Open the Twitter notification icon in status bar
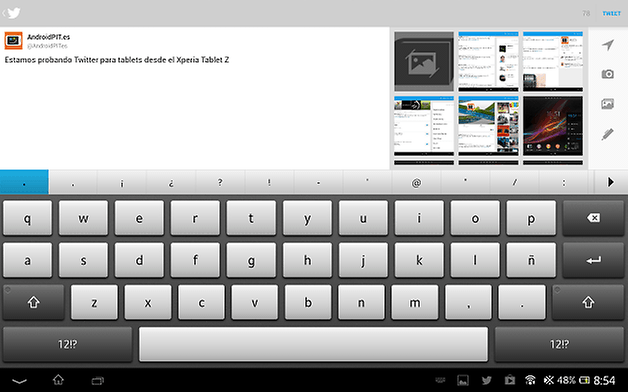This screenshot has height=392, width=628. point(487,380)
